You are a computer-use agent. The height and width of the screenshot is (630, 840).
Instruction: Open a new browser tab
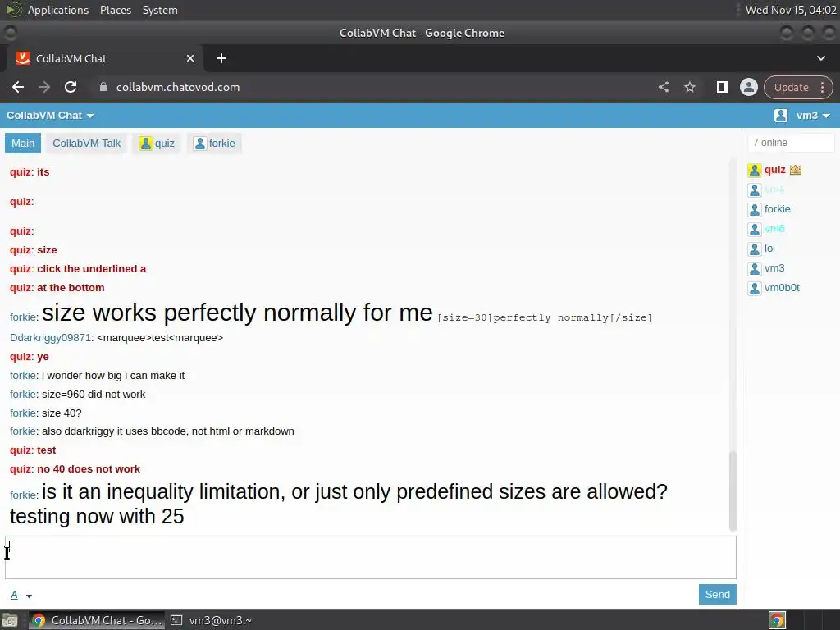[x=221, y=58]
